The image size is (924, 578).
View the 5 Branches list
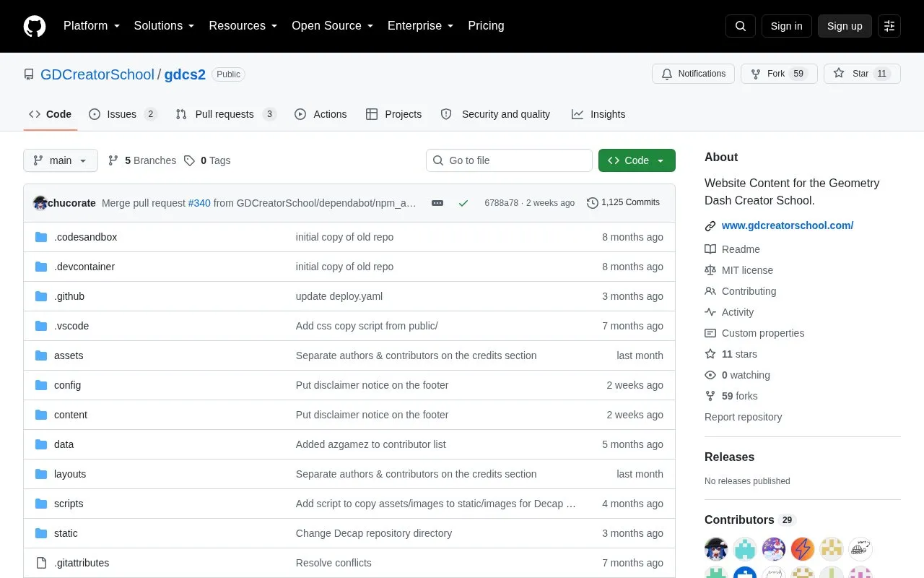coord(141,160)
